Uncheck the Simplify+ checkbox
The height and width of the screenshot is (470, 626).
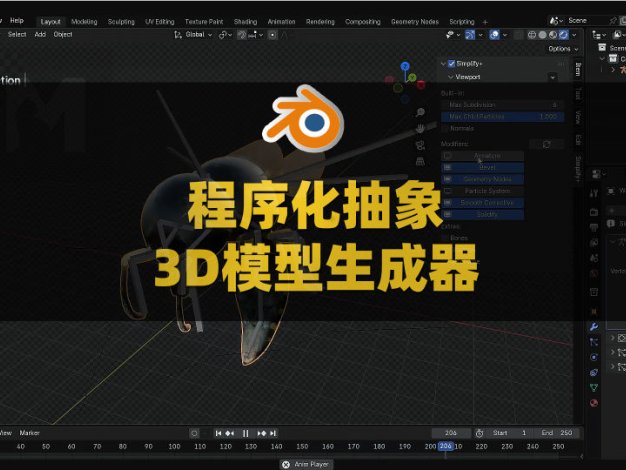[x=452, y=63]
